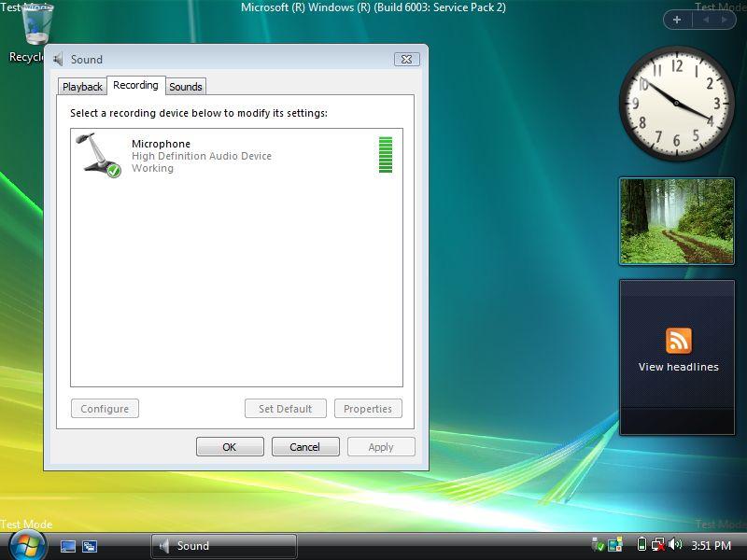Click the forest slideshow gadget picture

coord(676,221)
